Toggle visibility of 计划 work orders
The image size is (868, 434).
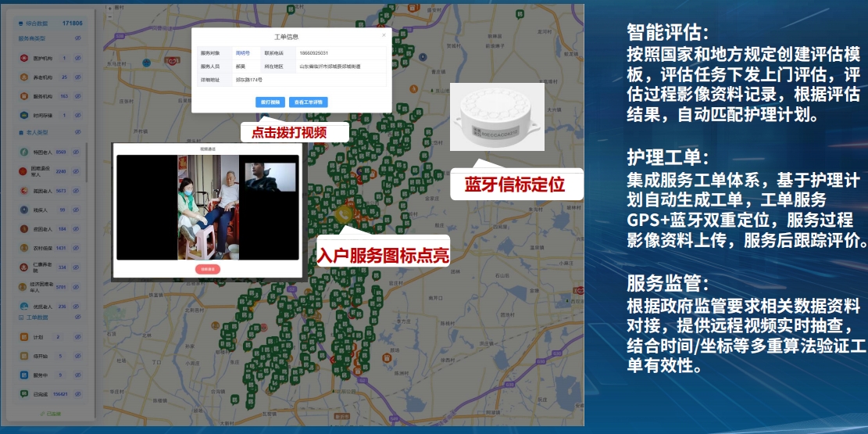pos(77,337)
